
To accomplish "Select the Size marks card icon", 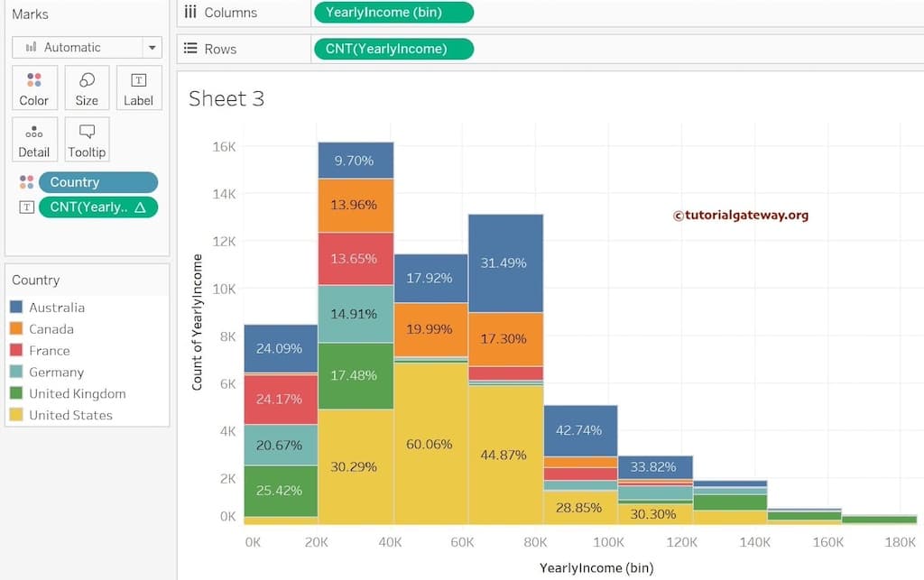I will pyautogui.click(x=87, y=87).
